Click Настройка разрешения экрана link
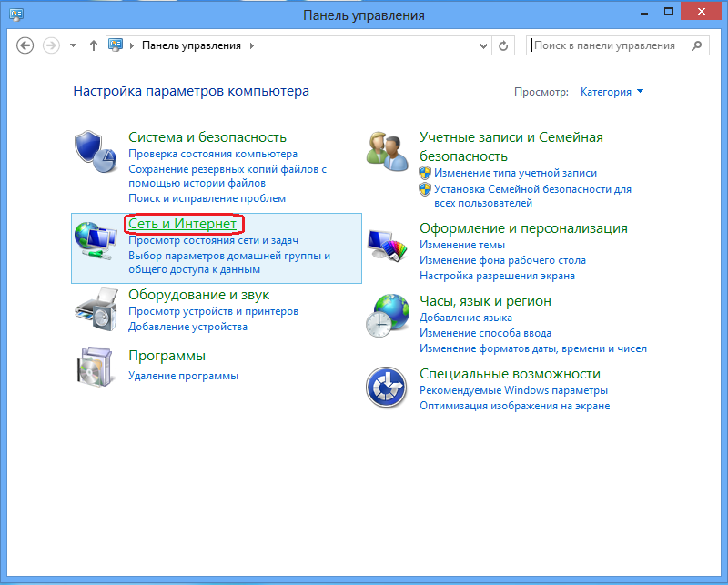 (497, 276)
